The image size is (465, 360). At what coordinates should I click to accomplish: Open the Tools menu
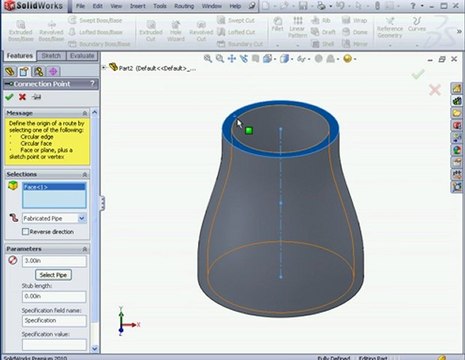click(x=160, y=6)
